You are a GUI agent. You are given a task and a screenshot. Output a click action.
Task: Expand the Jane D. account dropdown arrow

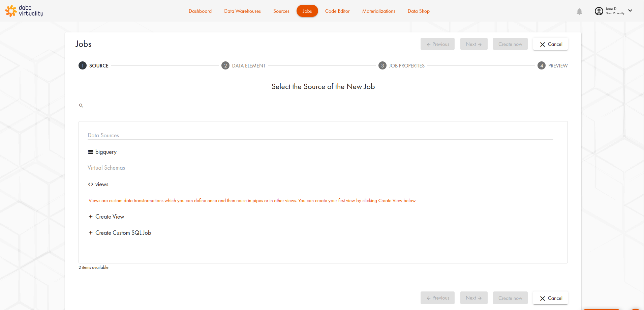click(x=630, y=11)
